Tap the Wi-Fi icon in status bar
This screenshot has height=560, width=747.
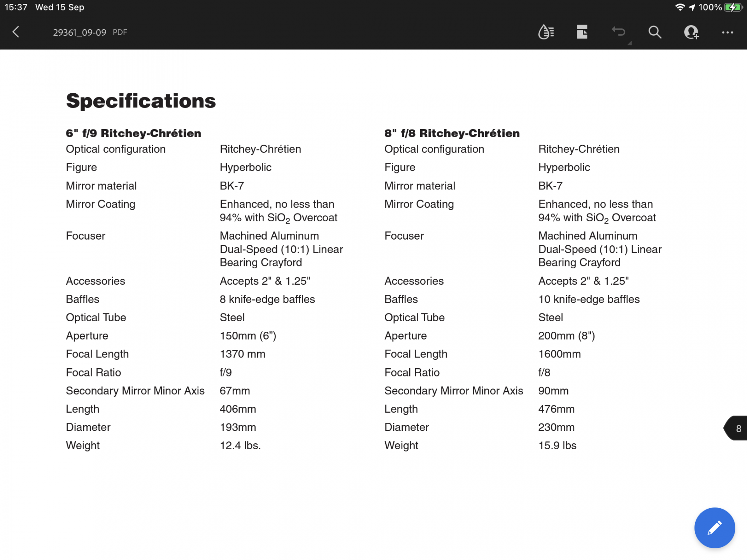pyautogui.click(x=680, y=7)
